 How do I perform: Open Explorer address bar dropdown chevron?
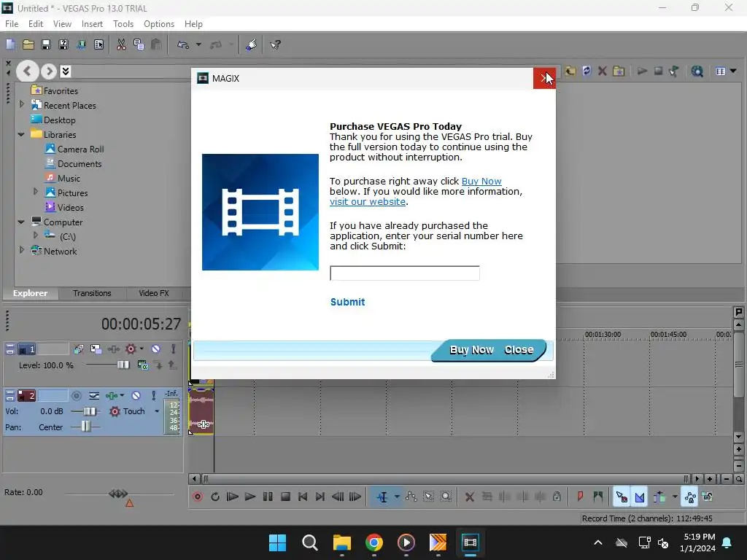coord(66,71)
